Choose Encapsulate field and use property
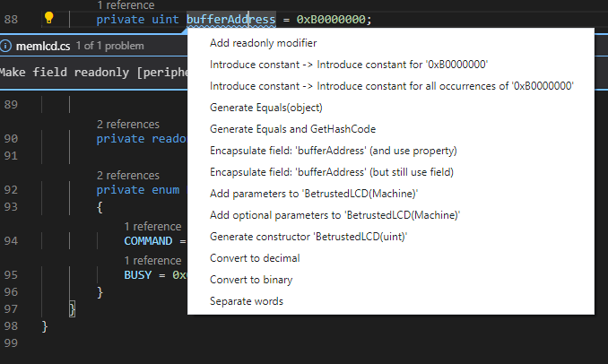Image resolution: width=608 pixels, height=364 pixels. tap(334, 151)
